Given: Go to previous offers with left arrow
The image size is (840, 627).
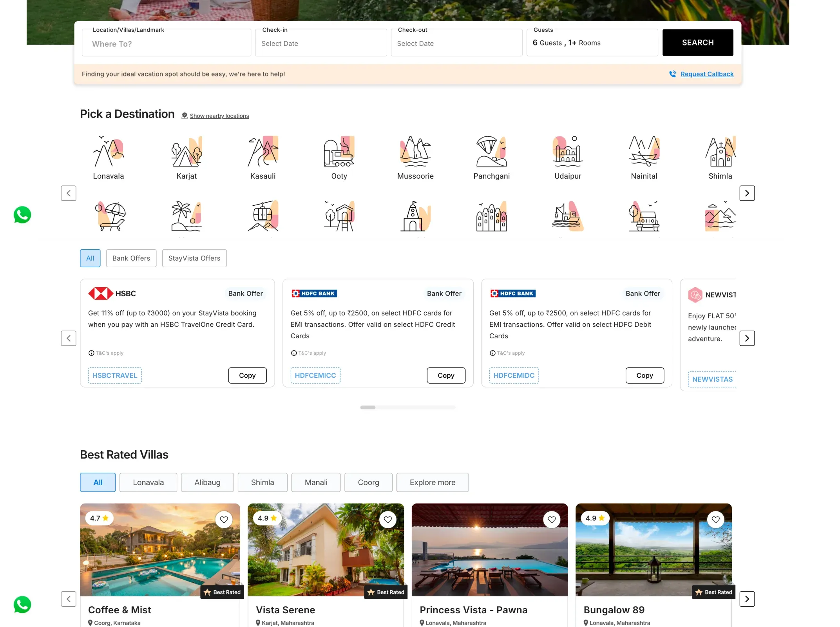Looking at the screenshot, I should click(x=69, y=338).
